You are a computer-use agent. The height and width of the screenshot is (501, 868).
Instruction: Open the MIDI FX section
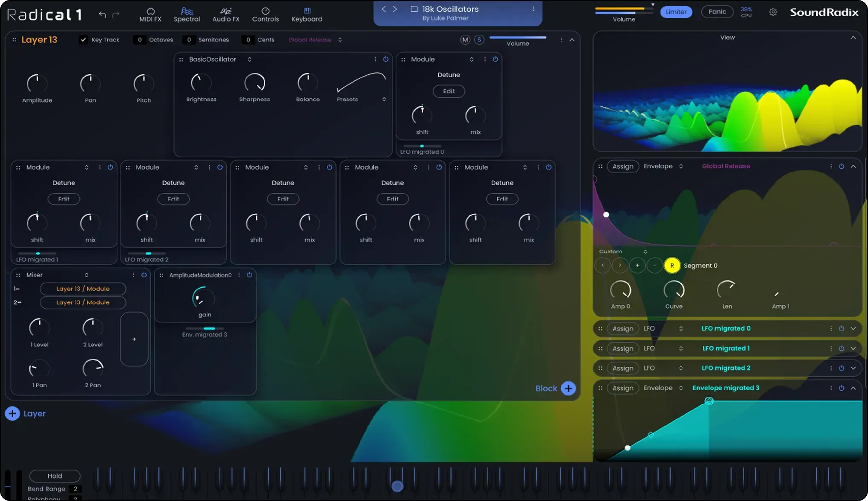click(x=150, y=15)
